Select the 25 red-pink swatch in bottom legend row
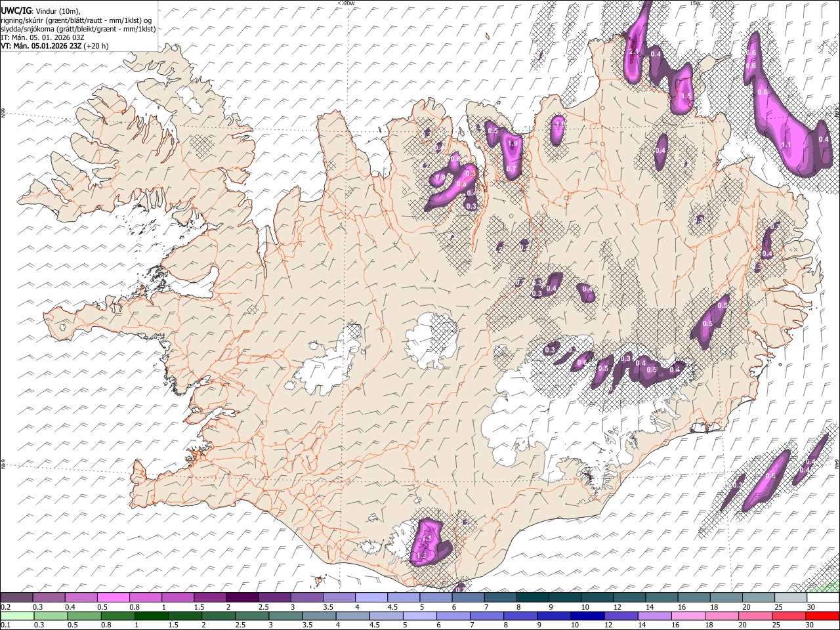Image resolution: width=840 pixels, height=630 pixels. click(x=789, y=616)
